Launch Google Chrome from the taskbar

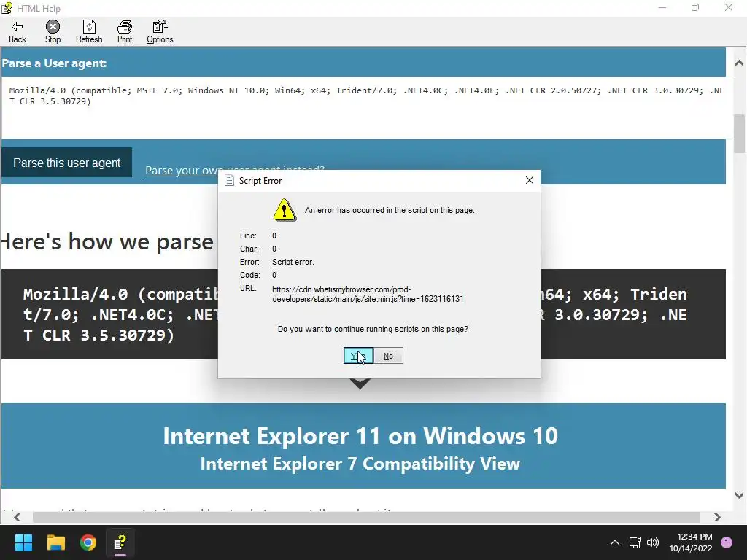coord(88,542)
